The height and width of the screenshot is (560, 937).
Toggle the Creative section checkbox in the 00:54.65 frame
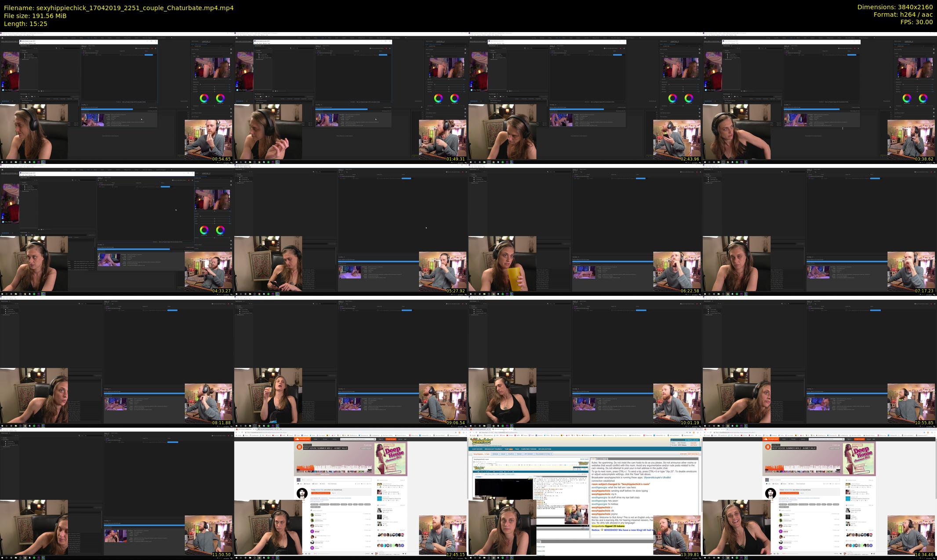click(x=231, y=53)
